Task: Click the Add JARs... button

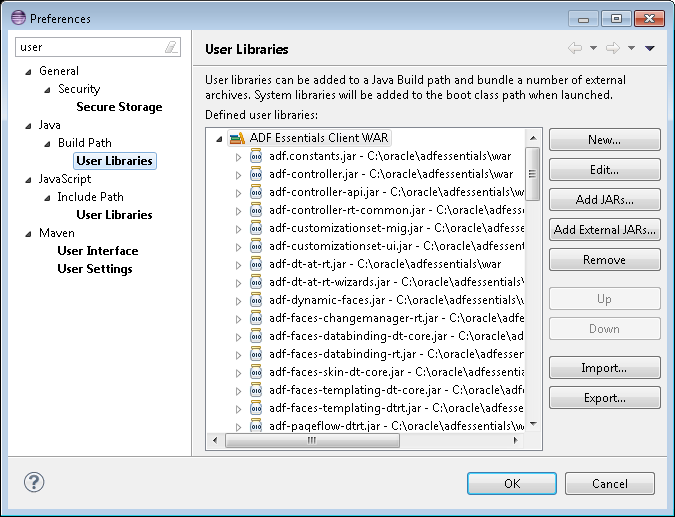Action: coord(604,200)
